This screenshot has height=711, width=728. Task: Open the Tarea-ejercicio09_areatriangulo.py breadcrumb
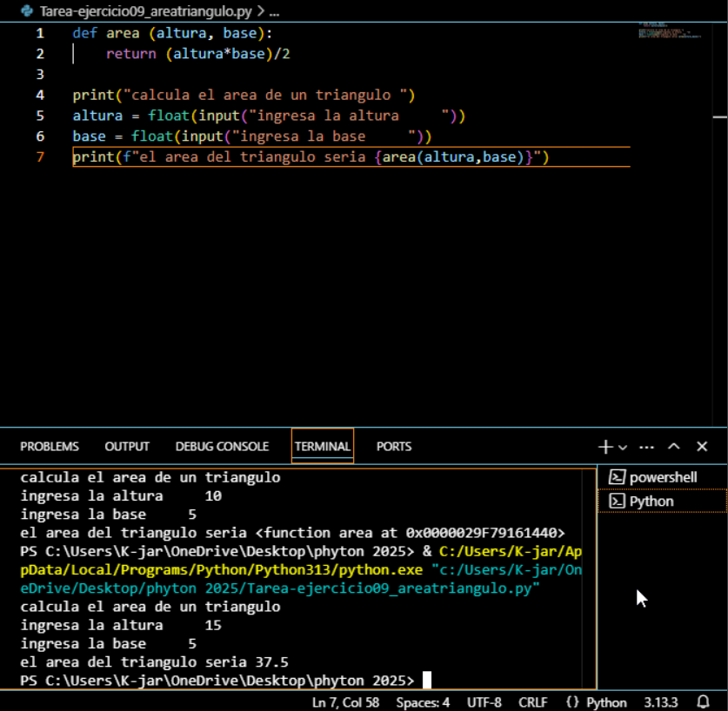click(146, 11)
